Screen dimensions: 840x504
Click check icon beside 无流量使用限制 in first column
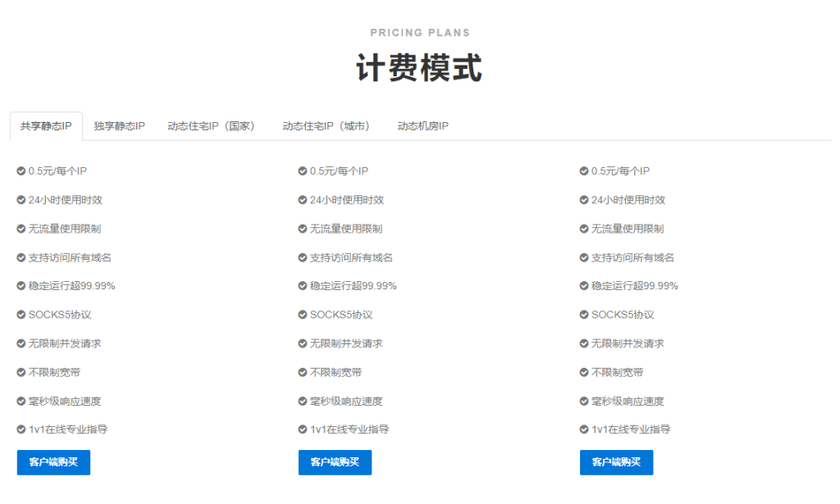(21, 229)
